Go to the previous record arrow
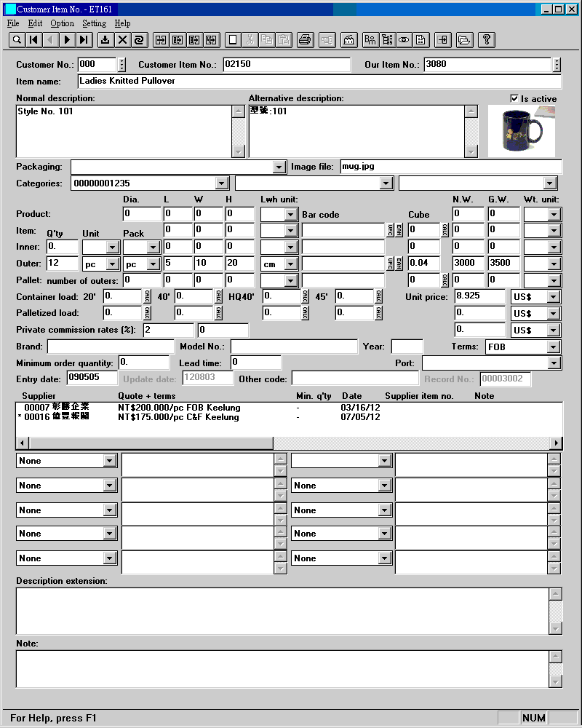The image size is (582, 728). point(50,40)
